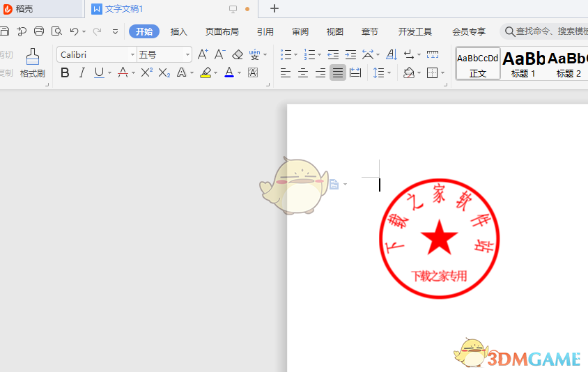Expand bullet list style dropdown arrow

point(295,55)
